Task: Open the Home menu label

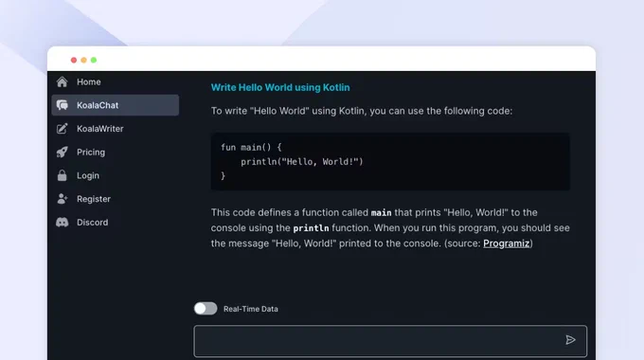Action: click(x=89, y=81)
